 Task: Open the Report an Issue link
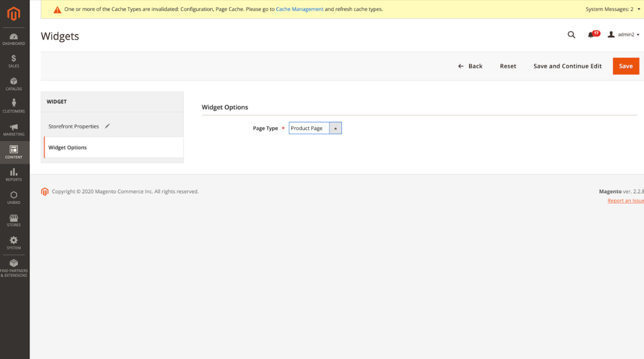tap(625, 200)
